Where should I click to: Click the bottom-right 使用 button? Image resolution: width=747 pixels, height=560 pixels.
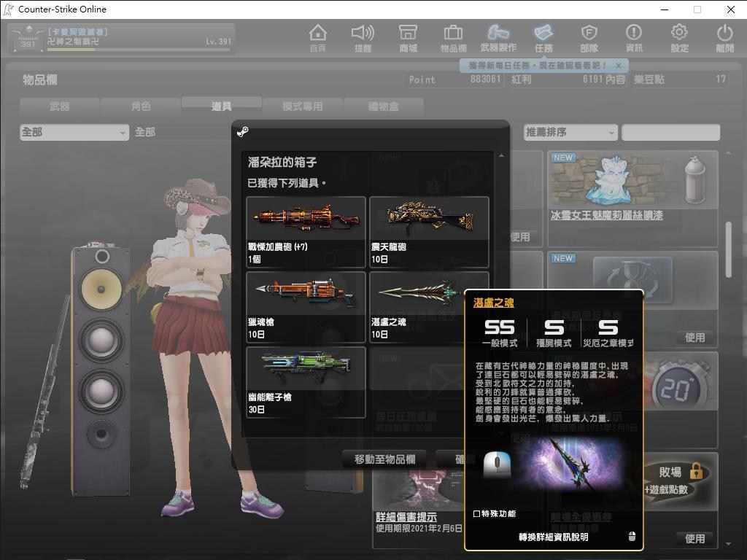(x=694, y=539)
